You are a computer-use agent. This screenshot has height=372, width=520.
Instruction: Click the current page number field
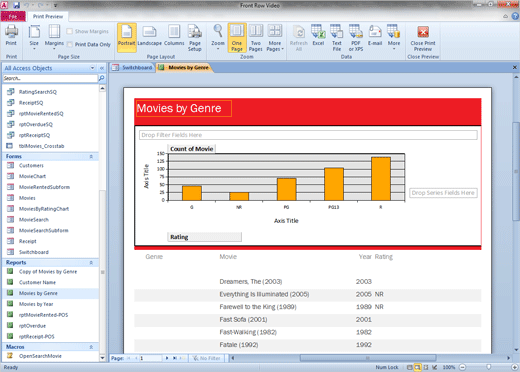151,358
